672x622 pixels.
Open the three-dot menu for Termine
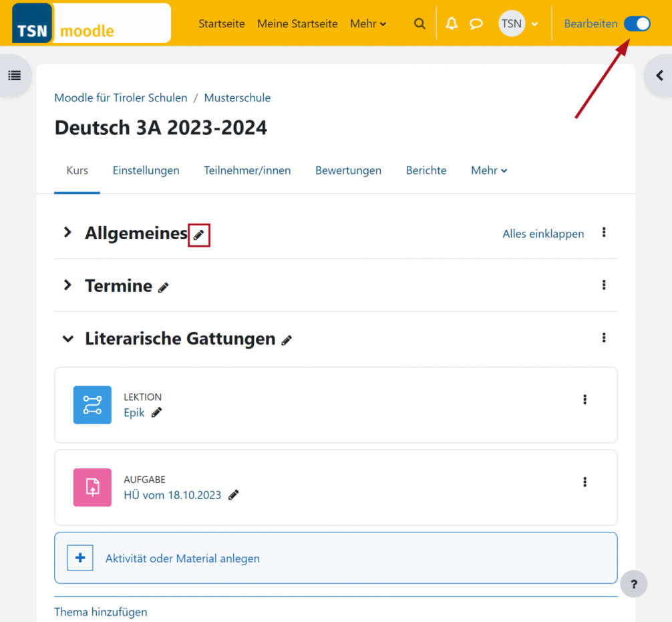(604, 285)
